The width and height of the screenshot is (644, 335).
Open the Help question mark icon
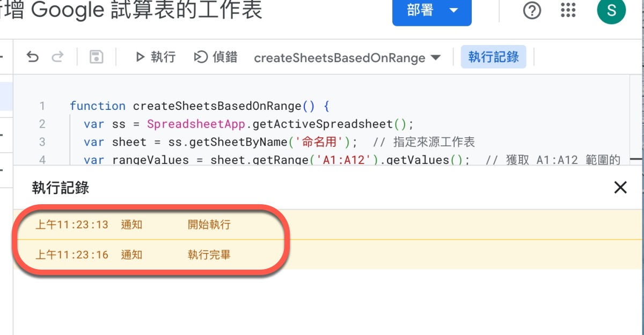pyautogui.click(x=532, y=11)
